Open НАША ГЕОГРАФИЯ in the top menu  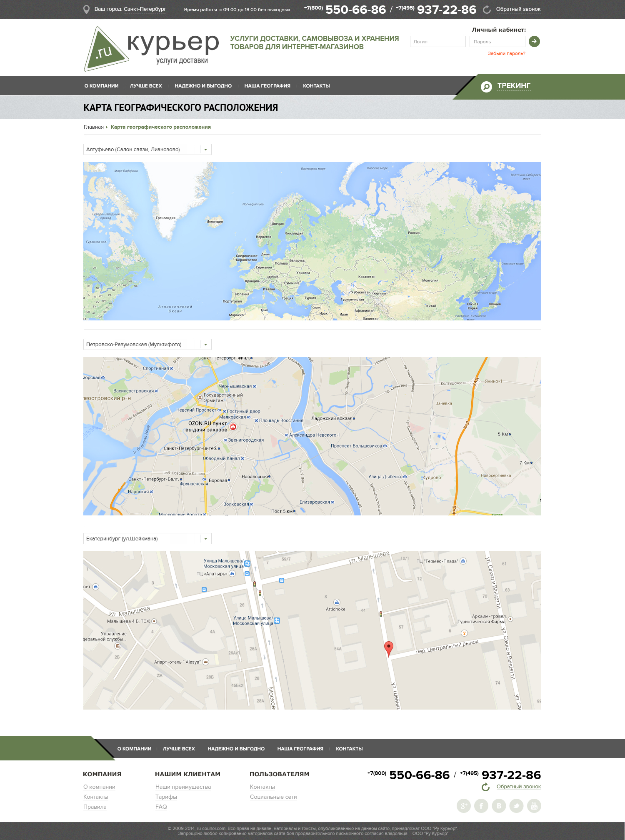[267, 86]
